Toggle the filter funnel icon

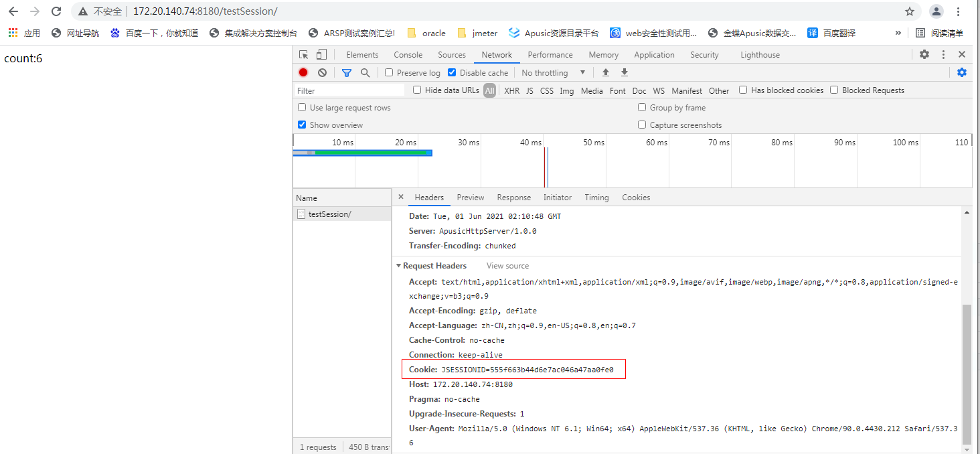pyautogui.click(x=346, y=72)
